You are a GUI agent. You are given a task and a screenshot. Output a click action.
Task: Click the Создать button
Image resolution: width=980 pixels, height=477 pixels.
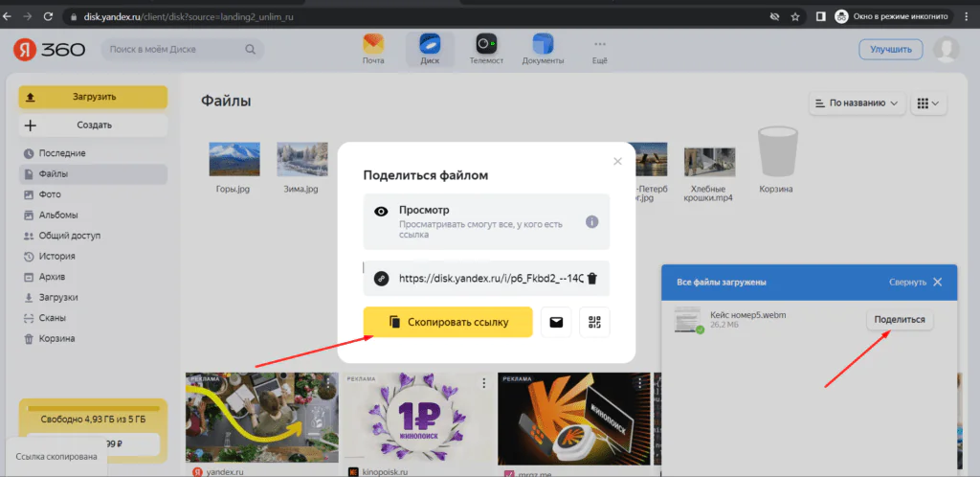tap(93, 125)
